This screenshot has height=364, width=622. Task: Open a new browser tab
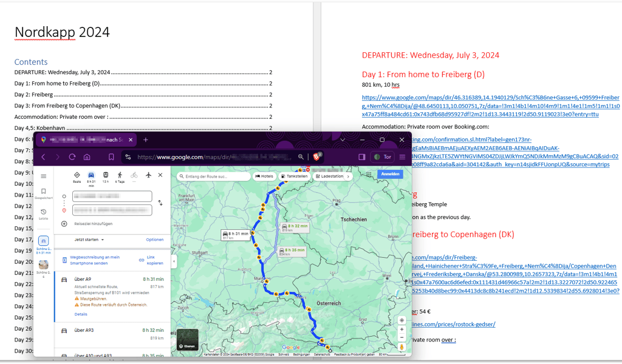tap(146, 140)
